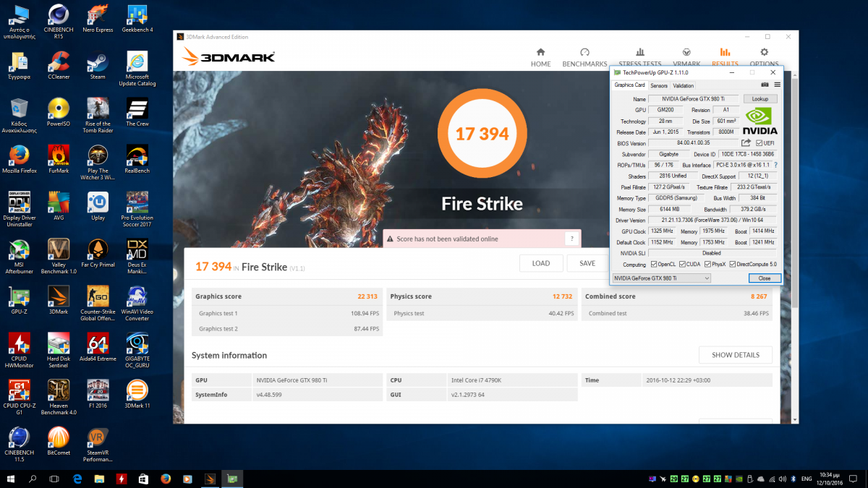Open the BENCHMARKS section in 3DMark
The width and height of the screenshot is (868, 488).
(x=584, y=57)
